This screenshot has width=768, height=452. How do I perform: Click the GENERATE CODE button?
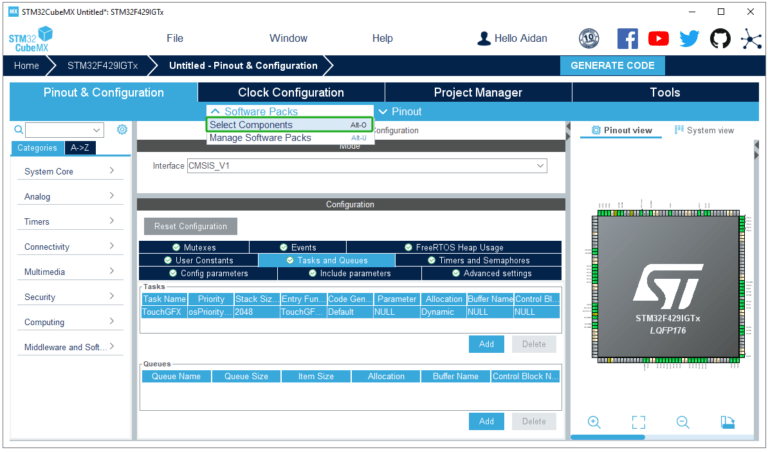pos(612,65)
